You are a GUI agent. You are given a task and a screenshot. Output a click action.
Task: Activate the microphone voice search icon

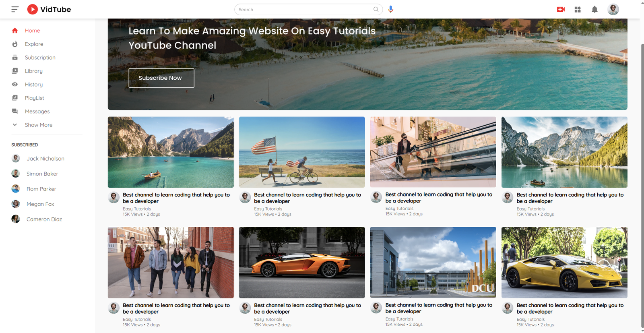(390, 9)
